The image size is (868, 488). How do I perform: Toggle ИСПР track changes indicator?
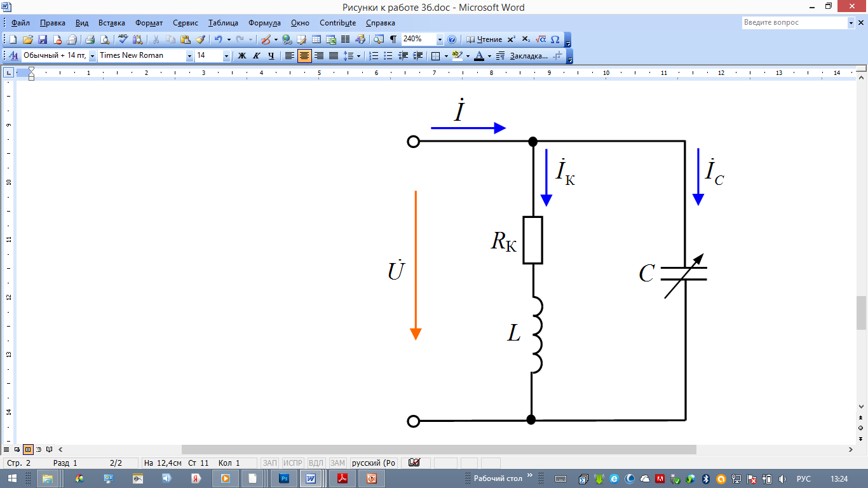pyautogui.click(x=292, y=463)
